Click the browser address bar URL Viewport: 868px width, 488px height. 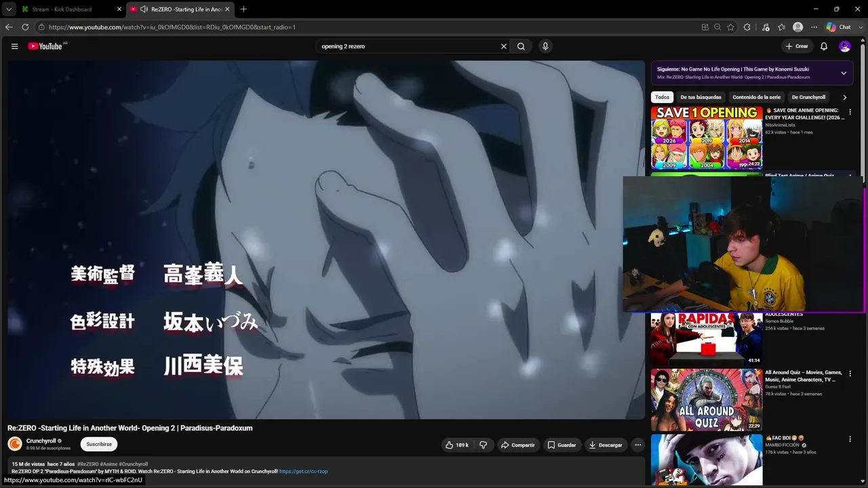click(172, 27)
